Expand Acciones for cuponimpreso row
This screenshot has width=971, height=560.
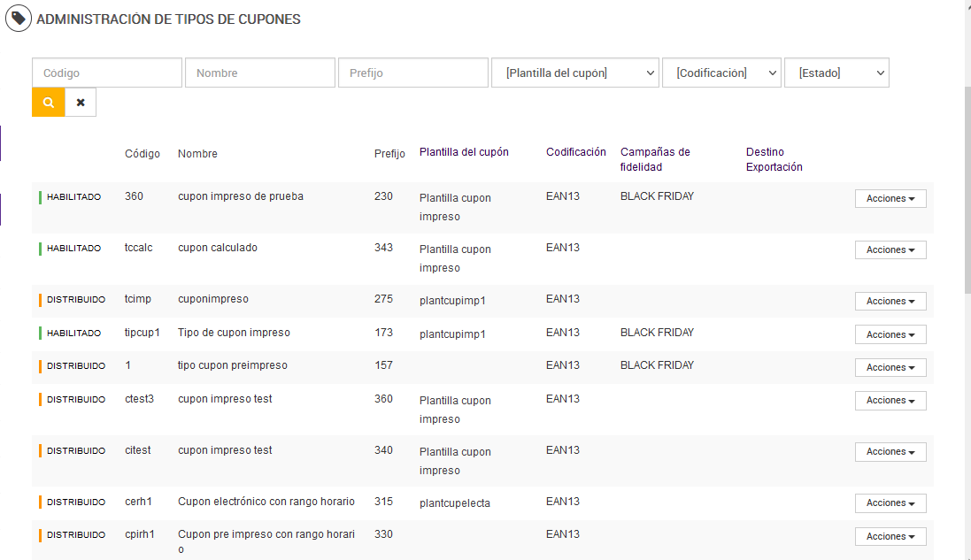pos(890,302)
